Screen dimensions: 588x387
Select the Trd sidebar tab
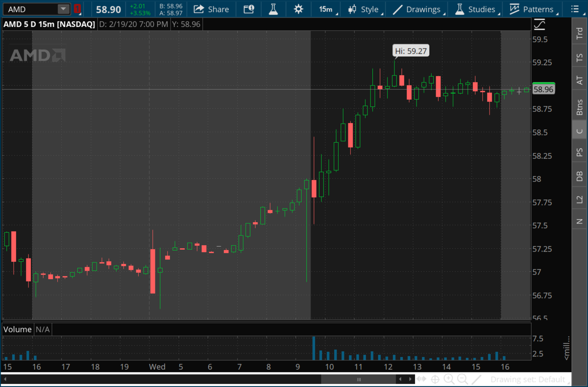click(x=580, y=32)
